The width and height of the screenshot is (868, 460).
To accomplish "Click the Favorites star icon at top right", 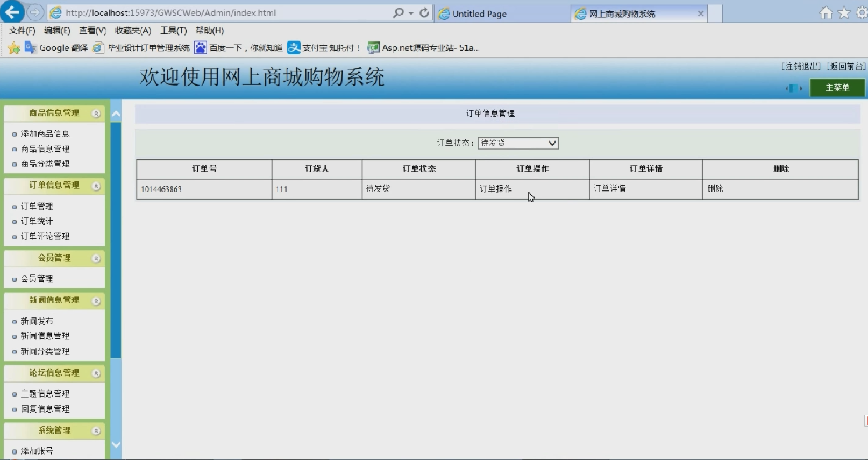I will [x=844, y=13].
